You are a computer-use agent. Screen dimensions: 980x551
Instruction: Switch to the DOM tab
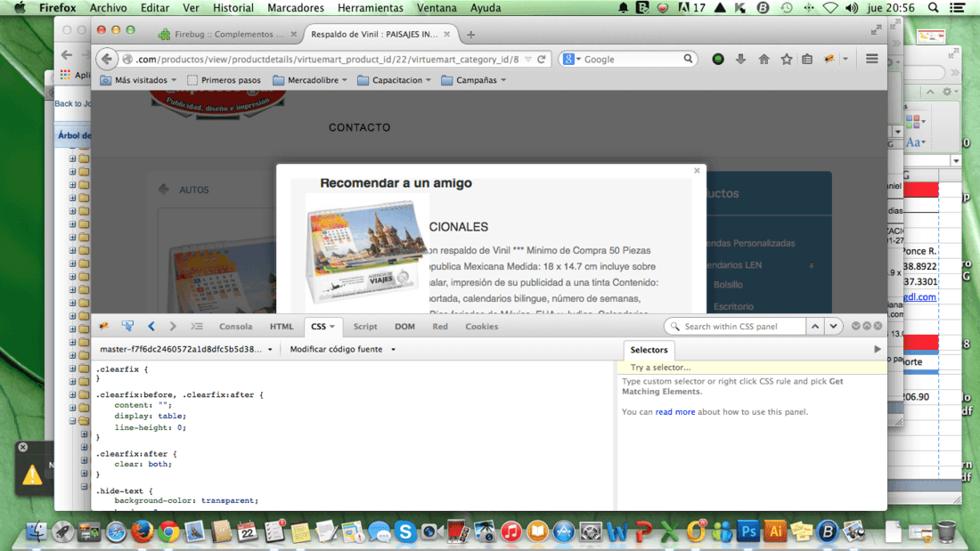[x=404, y=326]
